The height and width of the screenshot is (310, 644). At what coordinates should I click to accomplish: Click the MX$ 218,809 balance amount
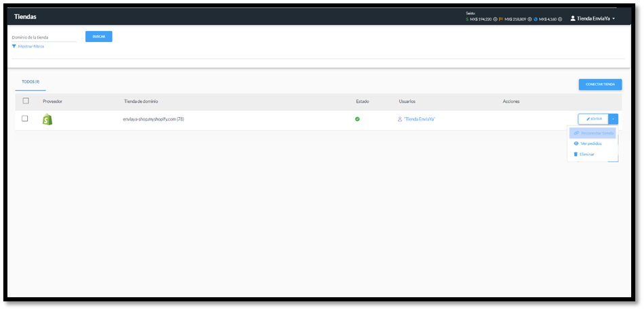tap(515, 19)
